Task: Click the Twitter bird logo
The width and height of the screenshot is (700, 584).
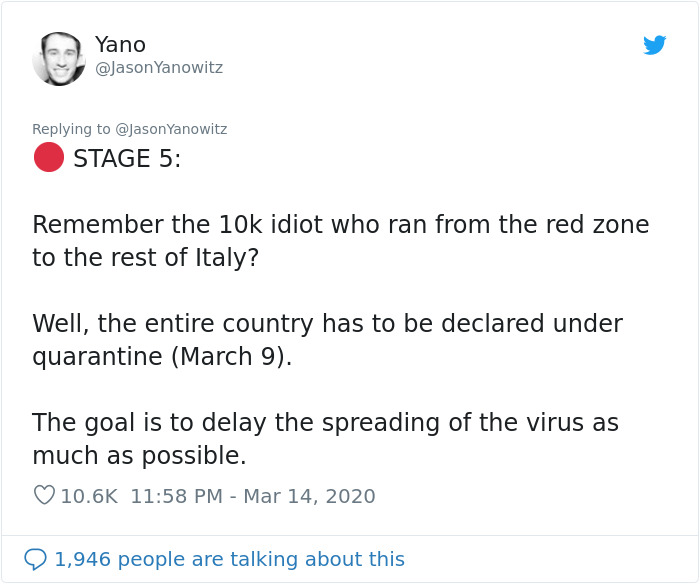Action: 655,45
